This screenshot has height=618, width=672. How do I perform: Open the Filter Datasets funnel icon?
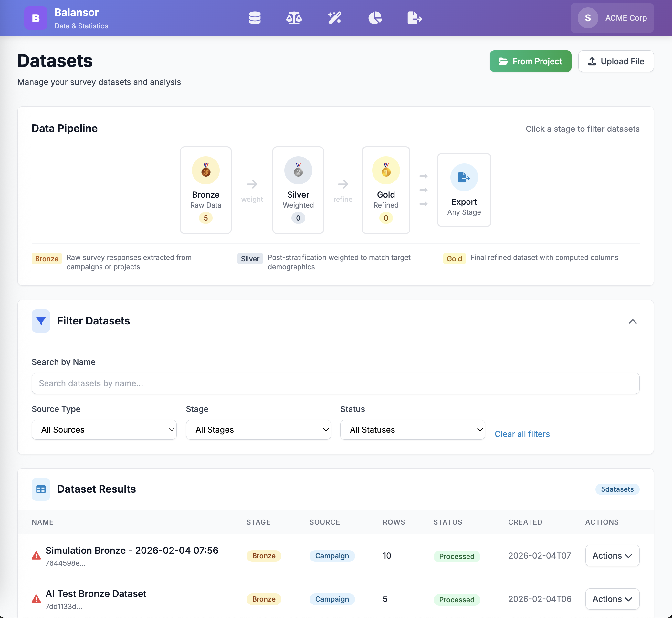[40, 321]
